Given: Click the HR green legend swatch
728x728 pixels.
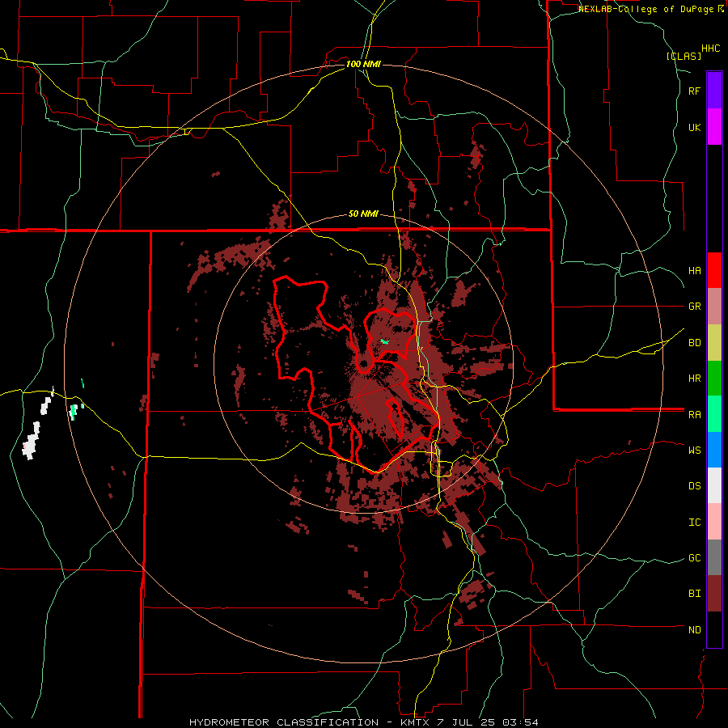Looking at the screenshot, I should [714, 379].
